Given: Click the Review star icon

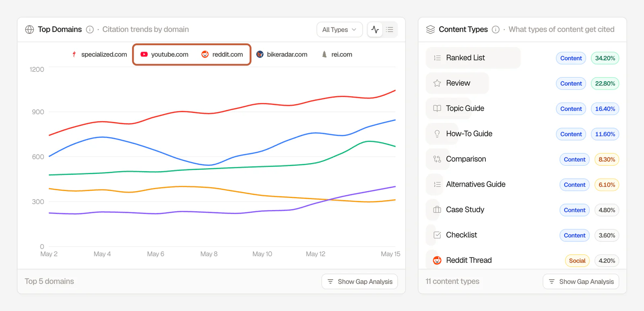Looking at the screenshot, I should [437, 83].
